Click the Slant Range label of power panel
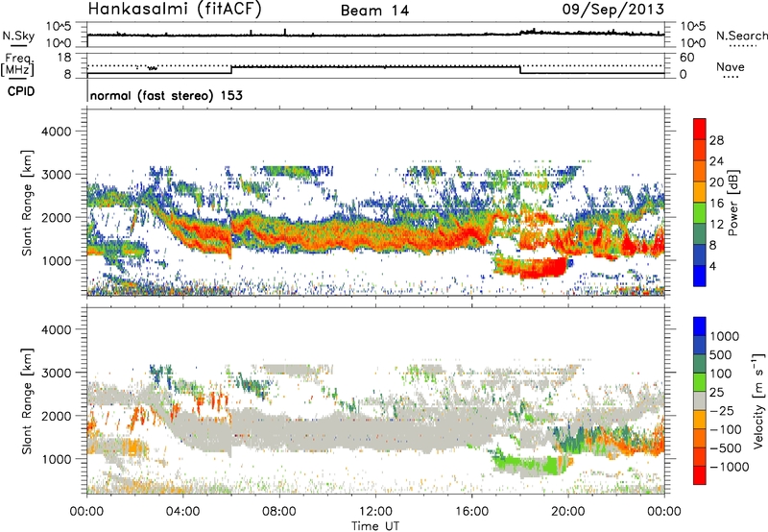Screen dimensions: 768x532 [x=28, y=203]
